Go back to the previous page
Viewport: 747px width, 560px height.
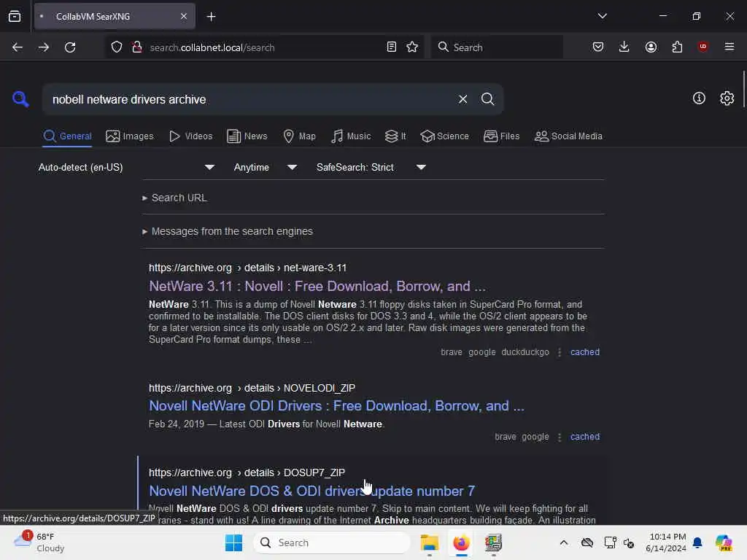pyautogui.click(x=18, y=47)
